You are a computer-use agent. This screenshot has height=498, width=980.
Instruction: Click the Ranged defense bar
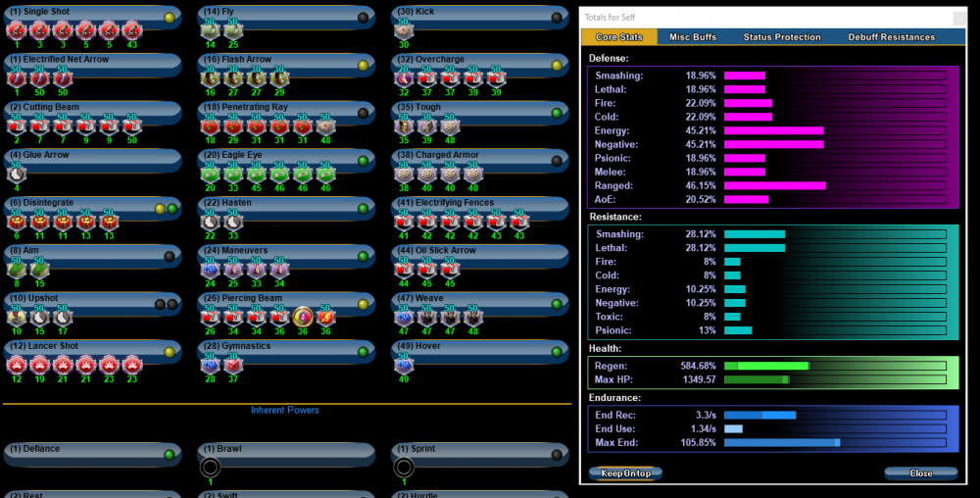pos(834,185)
